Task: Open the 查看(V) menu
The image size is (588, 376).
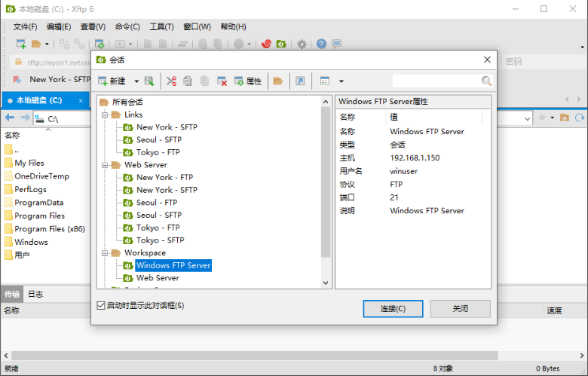Action: 93,26
